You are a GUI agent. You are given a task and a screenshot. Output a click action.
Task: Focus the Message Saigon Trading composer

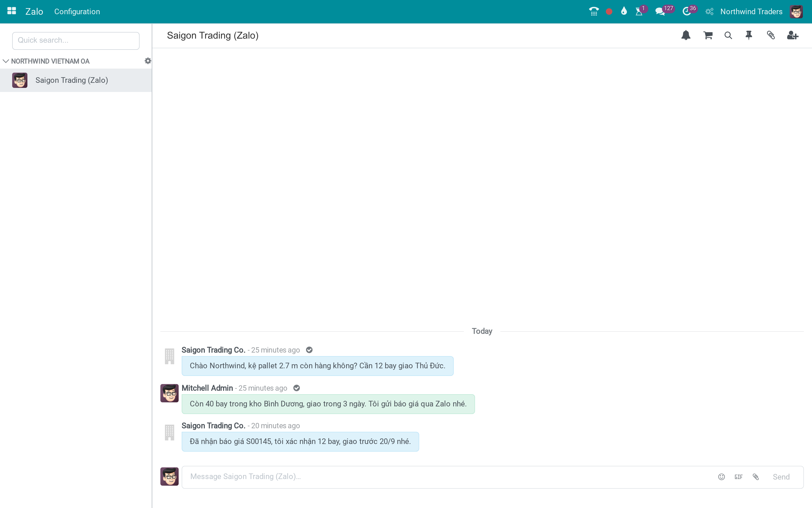[446, 477]
